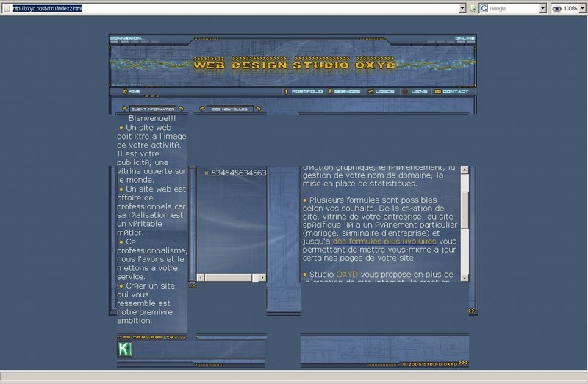Click the news panel scroll left arrow
This screenshot has height=384, width=588.
coord(201,278)
